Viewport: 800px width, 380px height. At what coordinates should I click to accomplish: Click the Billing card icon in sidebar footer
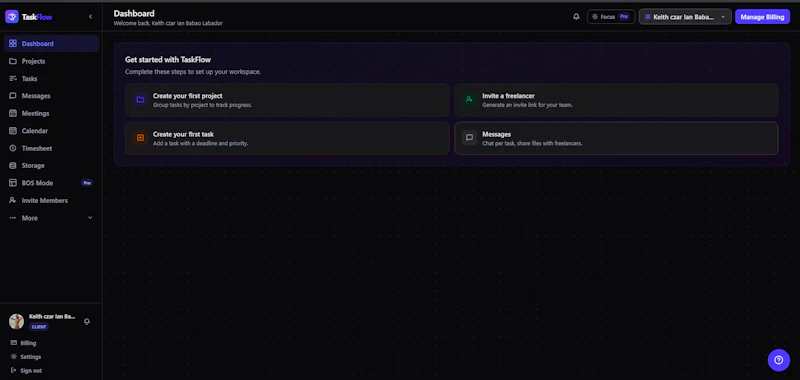point(14,343)
